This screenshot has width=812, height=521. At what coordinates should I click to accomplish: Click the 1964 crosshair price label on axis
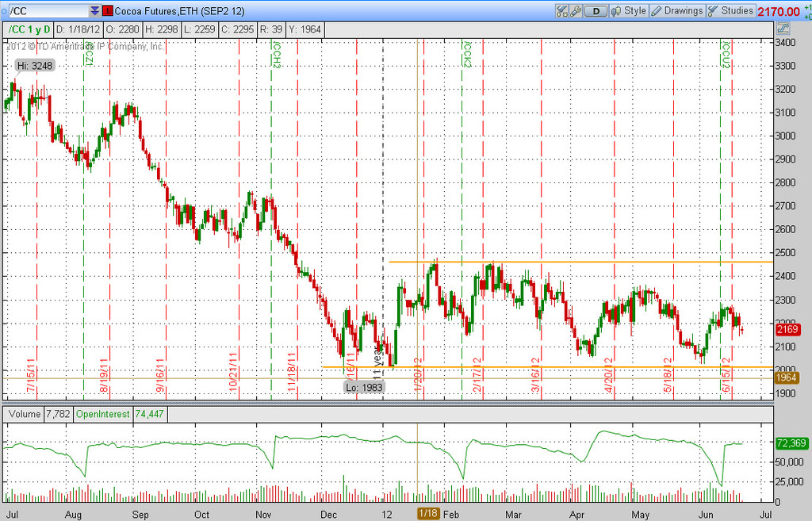[x=787, y=378]
